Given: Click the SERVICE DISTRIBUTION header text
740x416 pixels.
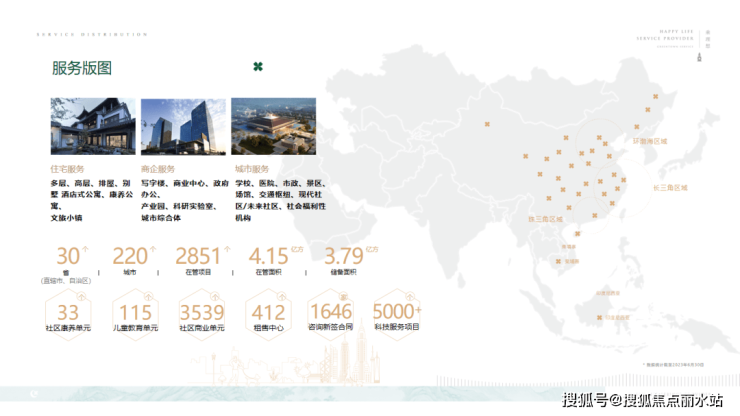Looking at the screenshot, I should [x=92, y=34].
